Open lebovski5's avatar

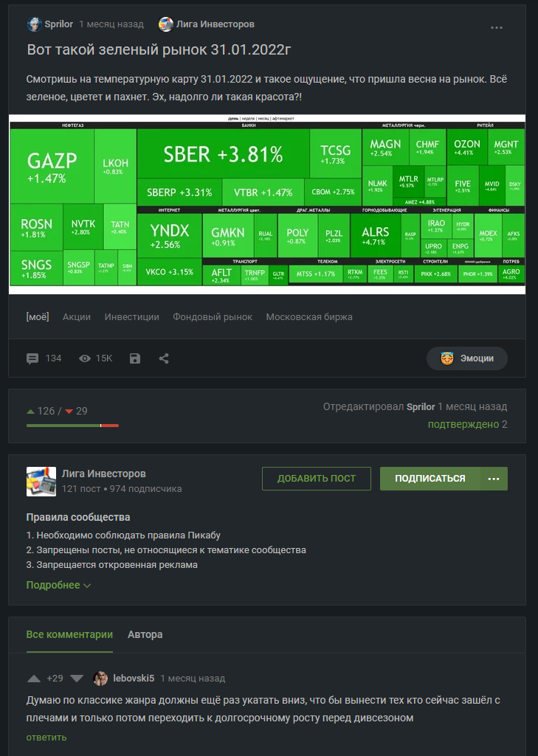pos(100,679)
